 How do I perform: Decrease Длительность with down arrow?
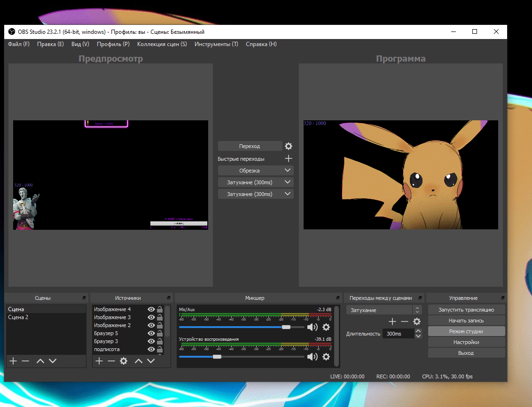[x=418, y=336]
